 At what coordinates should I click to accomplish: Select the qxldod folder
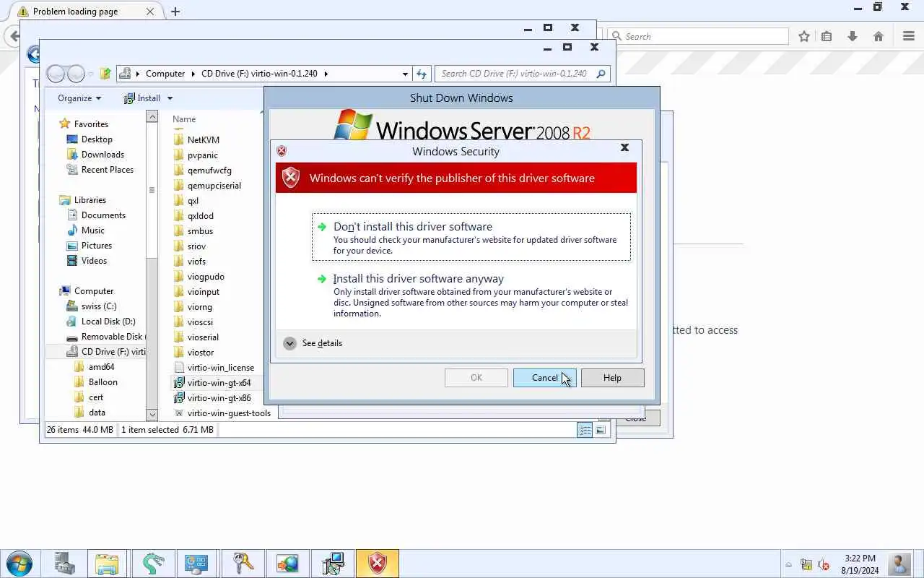(x=200, y=216)
